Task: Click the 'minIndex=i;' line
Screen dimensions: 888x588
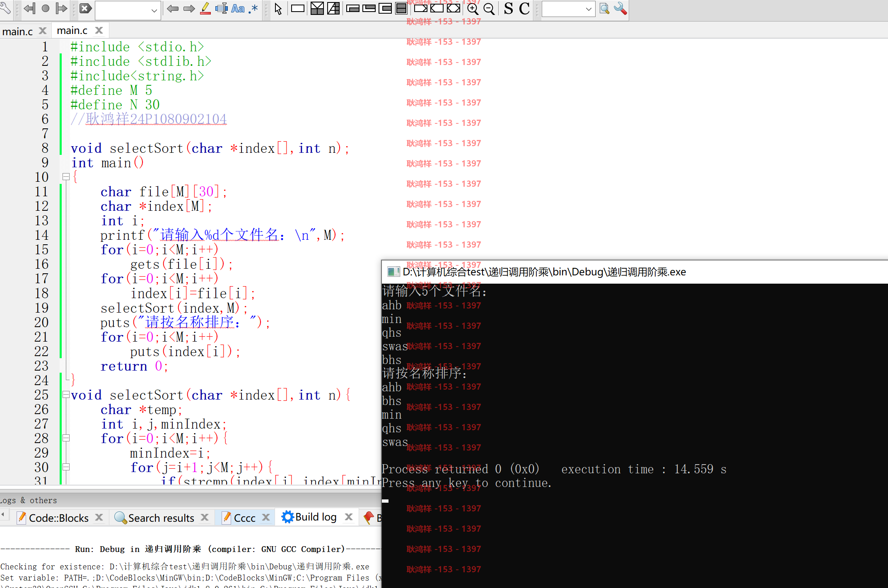Action: pos(170,453)
